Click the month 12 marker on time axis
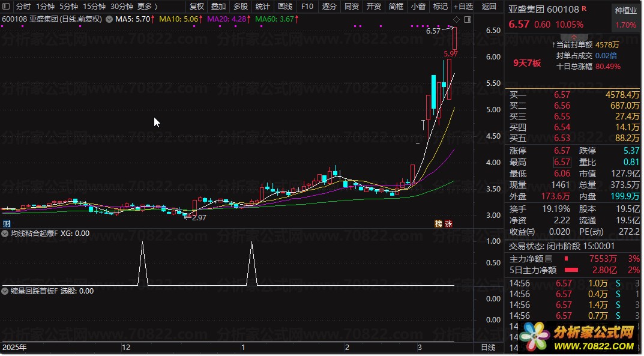This screenshot has height=356, width=644. [125, 348]
